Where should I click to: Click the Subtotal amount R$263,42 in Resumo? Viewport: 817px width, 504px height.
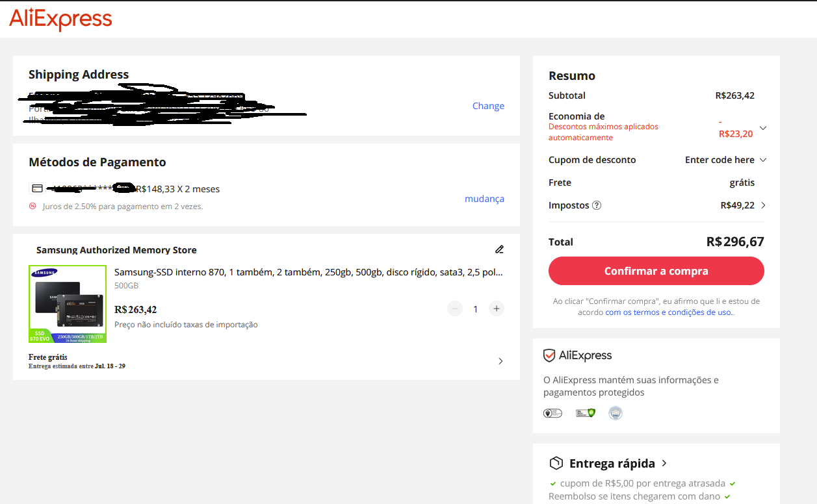[735, 95]
